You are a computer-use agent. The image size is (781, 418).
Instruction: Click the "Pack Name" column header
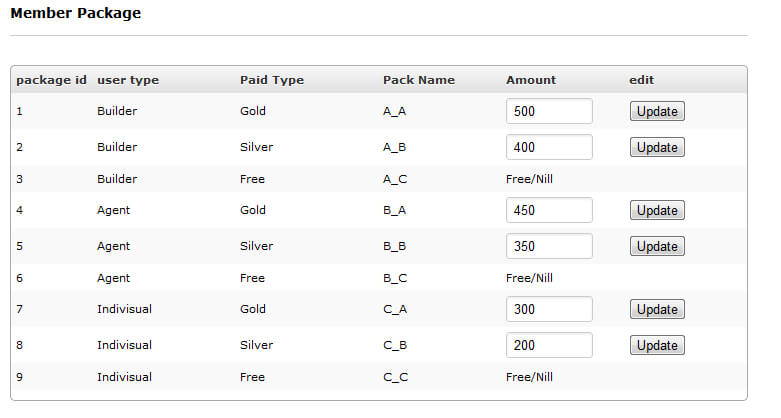click(419, 80)
